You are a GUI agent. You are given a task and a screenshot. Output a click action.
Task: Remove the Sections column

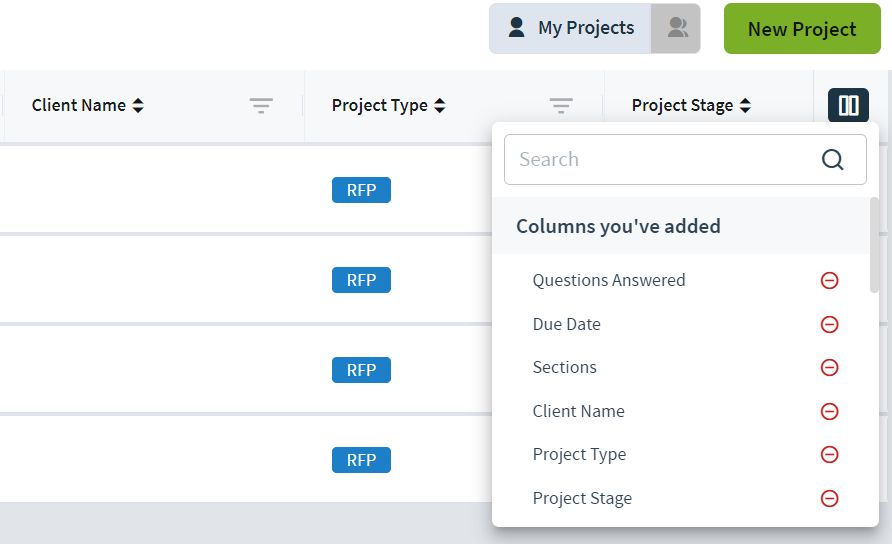pos(829,367)
